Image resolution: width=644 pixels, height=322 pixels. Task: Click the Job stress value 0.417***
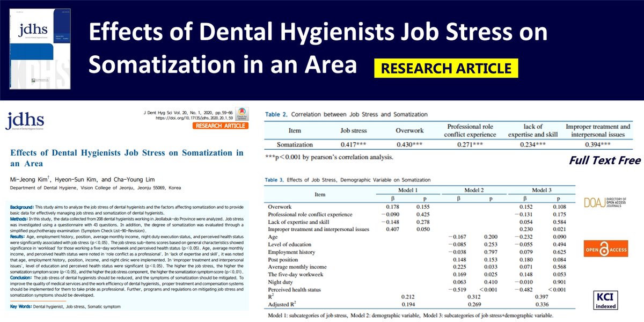click(x=353, y=145)
